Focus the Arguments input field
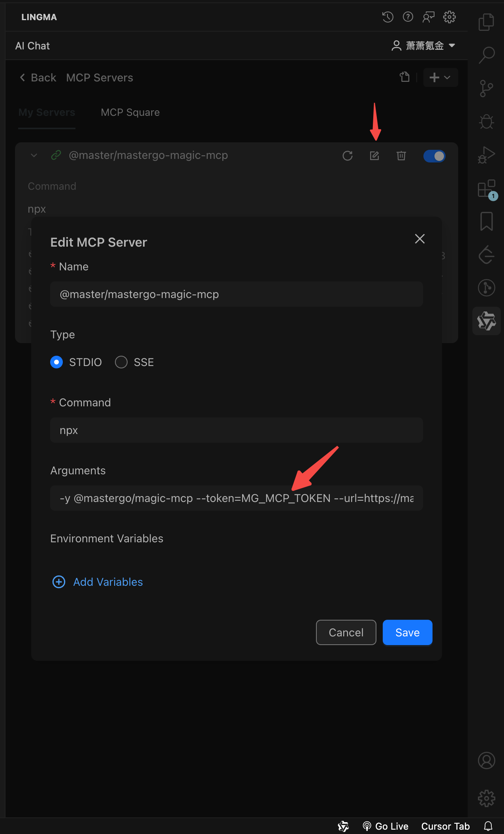The height and width of the screenshot is (834, 504). (x=237, y=498)
